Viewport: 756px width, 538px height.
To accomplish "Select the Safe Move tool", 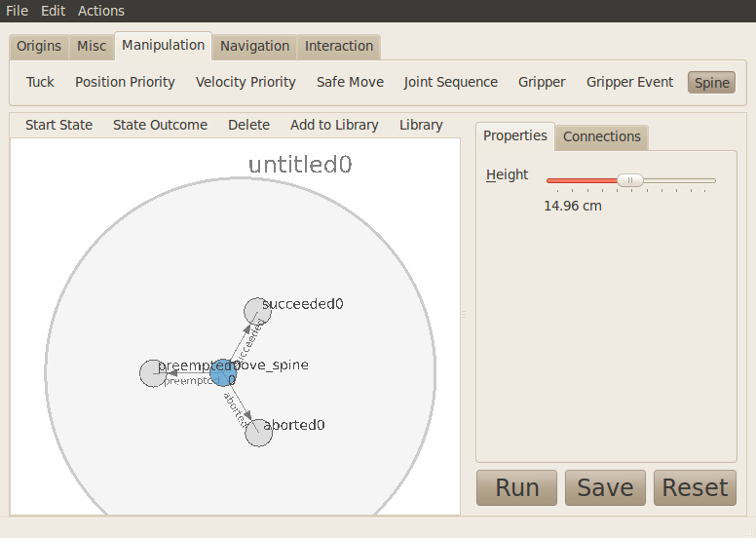I will coord(350,82).
